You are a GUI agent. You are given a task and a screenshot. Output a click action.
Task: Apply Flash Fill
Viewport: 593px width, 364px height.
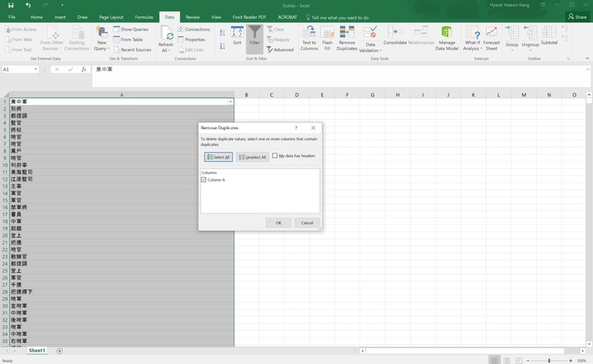pyautogui.click(x=327, y=38)
